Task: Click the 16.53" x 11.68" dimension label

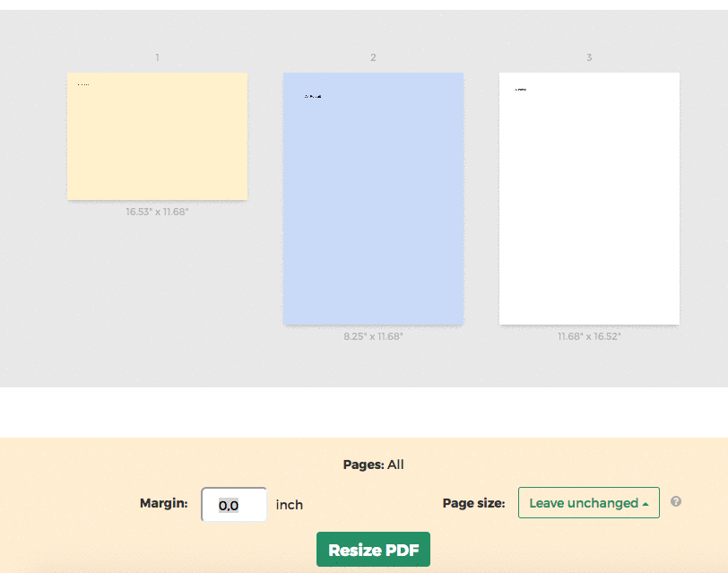Action: tap(157, 213)
